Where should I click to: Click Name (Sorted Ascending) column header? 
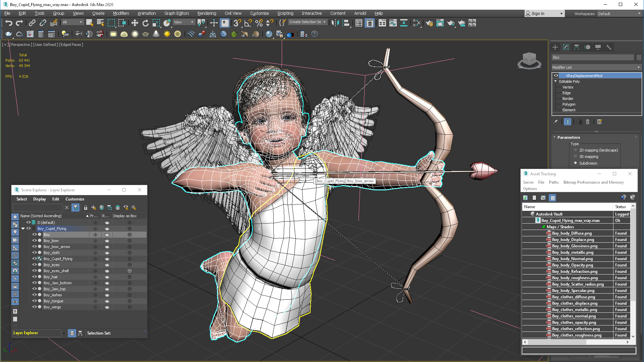(x=54, y=216)
